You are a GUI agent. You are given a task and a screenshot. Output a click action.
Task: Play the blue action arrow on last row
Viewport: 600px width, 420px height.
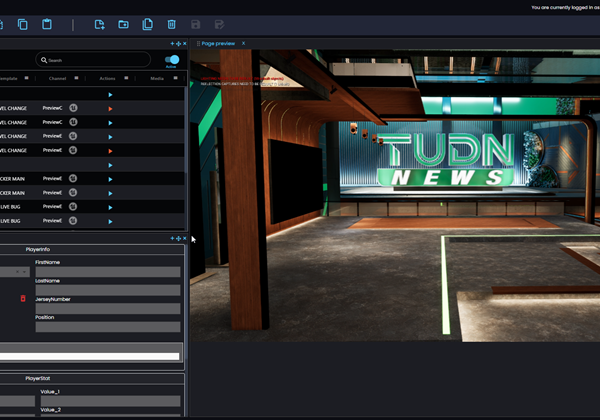(110, 221)
